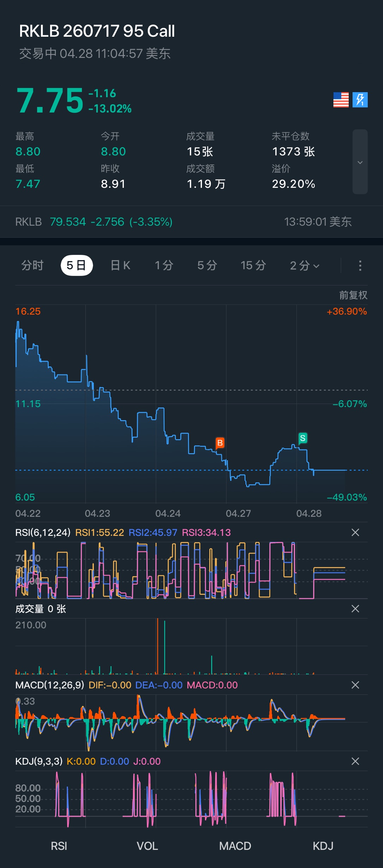The width and height of the screenshot is (383, 868).
Task: Open the 前复权 adjustment selector
Action: pyautogui.click(x=353, y=295)
